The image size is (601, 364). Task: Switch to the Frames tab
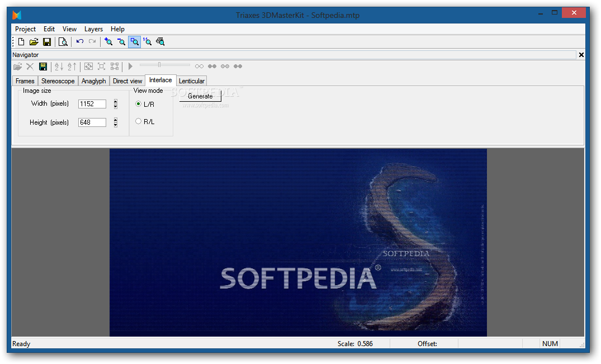click(x=25, y=81)
